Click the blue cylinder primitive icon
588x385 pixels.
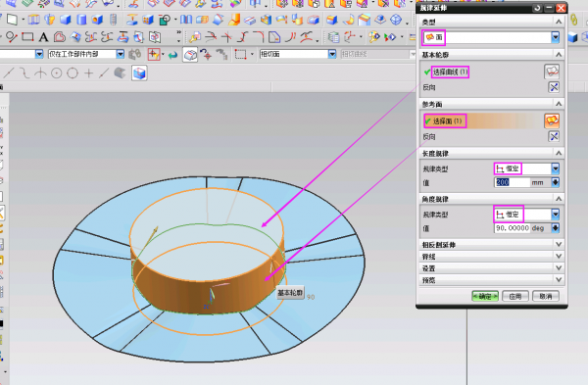(x=81, y=20)
